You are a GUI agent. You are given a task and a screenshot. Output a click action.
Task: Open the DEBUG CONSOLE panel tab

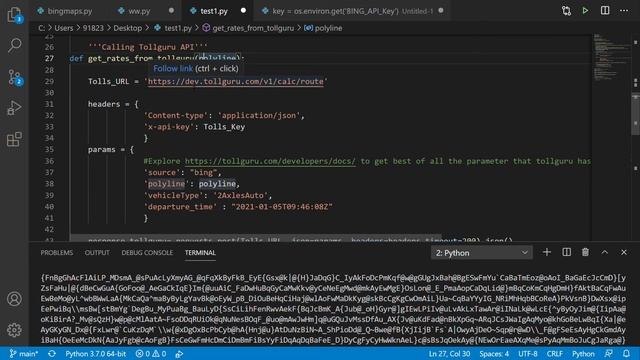tap(147, 253)
